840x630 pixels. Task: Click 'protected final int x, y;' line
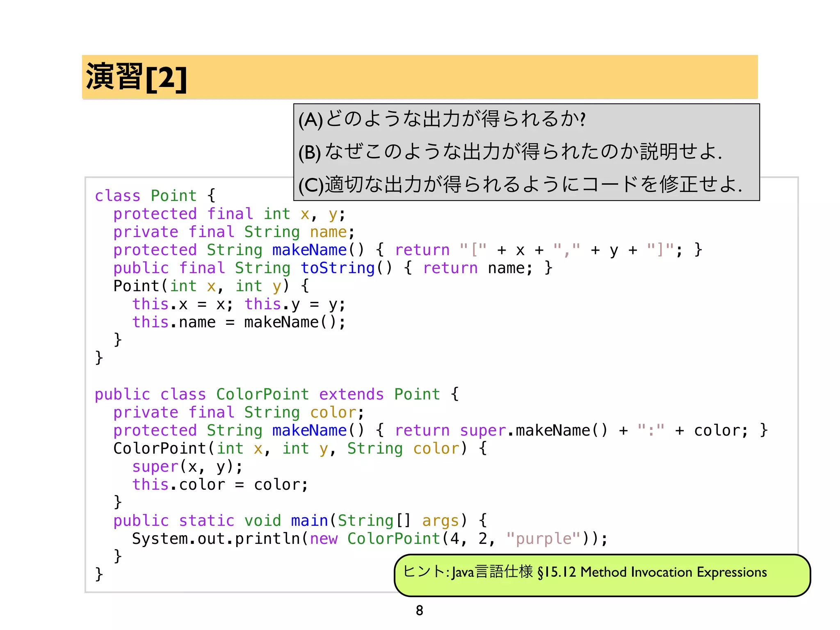pyautogui.click(x=229, y=214)
